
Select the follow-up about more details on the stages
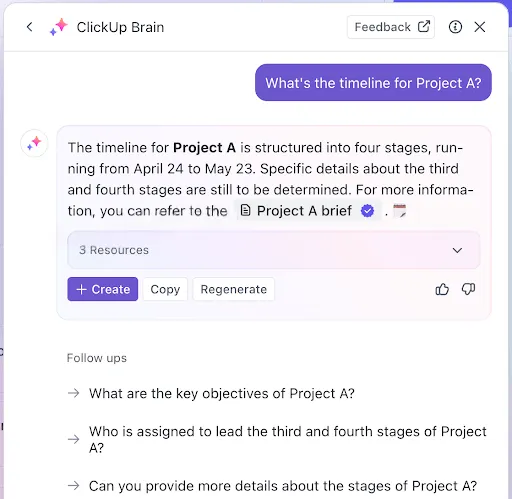tap(272, 486)
